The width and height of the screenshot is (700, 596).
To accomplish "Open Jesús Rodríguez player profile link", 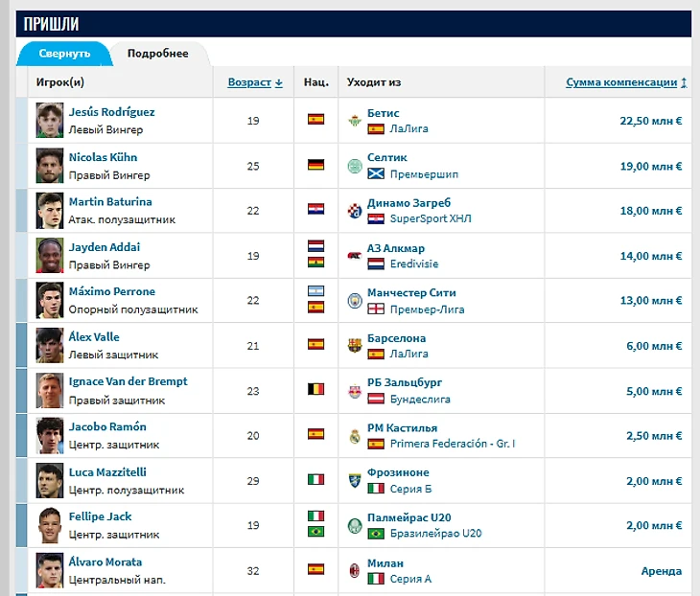I will (111, 112).
